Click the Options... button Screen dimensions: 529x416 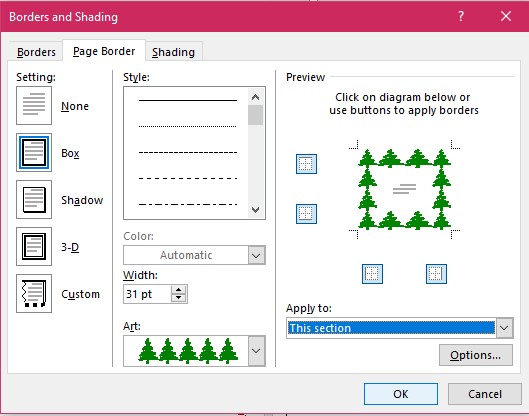pyautogui.click(x=476, y=355)
